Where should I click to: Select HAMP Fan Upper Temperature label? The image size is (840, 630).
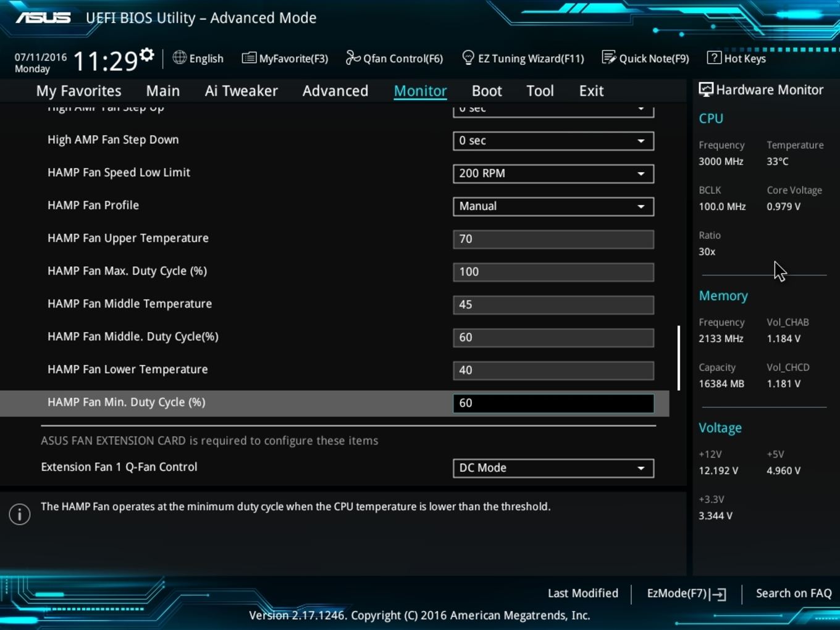pos(128,238)
